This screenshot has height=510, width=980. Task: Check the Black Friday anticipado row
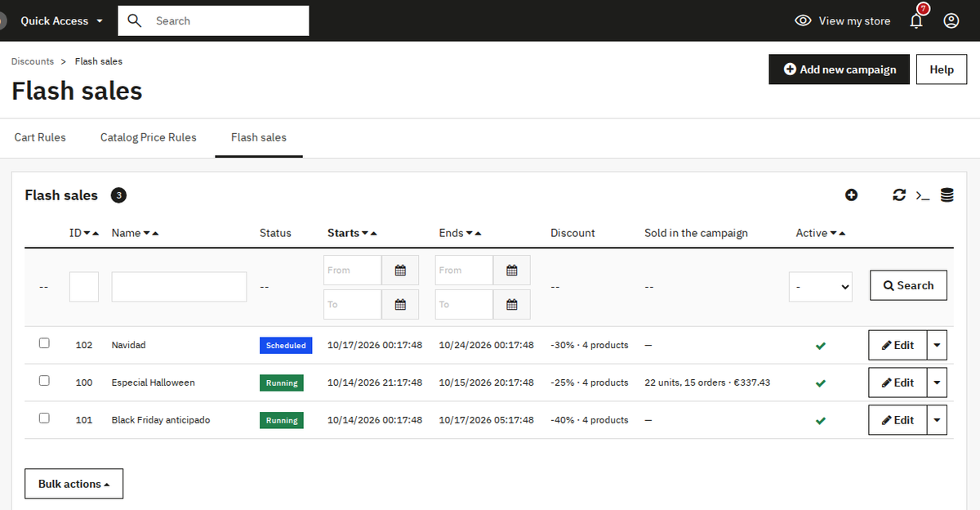point(44,418)
